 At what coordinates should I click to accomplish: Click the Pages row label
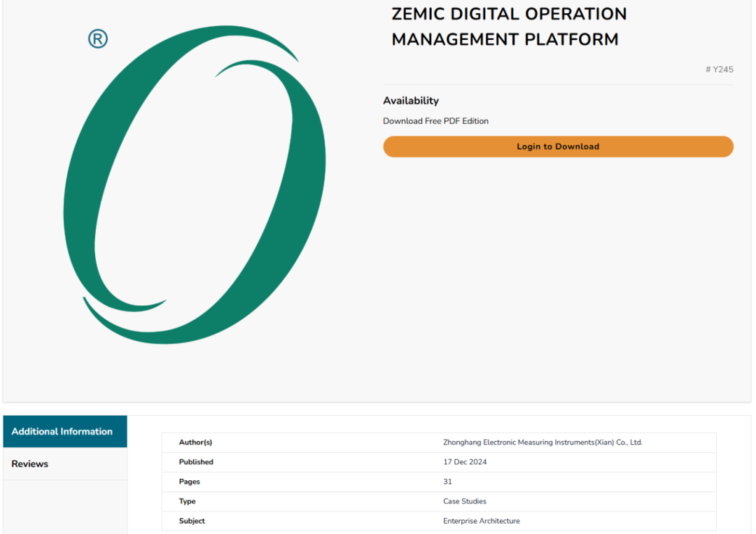coord(189,482)
